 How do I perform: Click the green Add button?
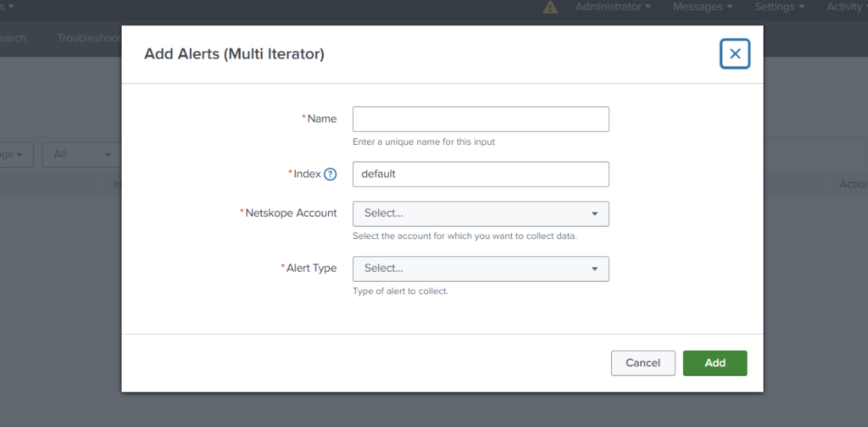click(x=715, y=363)
